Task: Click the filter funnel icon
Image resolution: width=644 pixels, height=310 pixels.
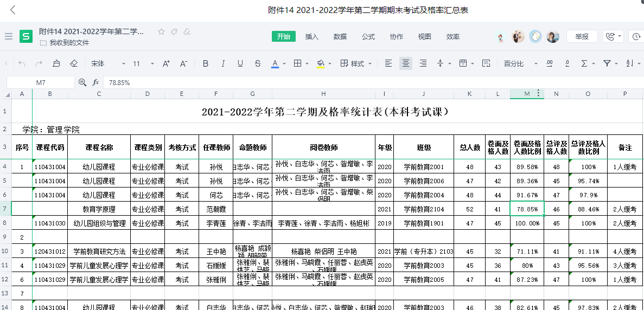Action: pos(607,63)
